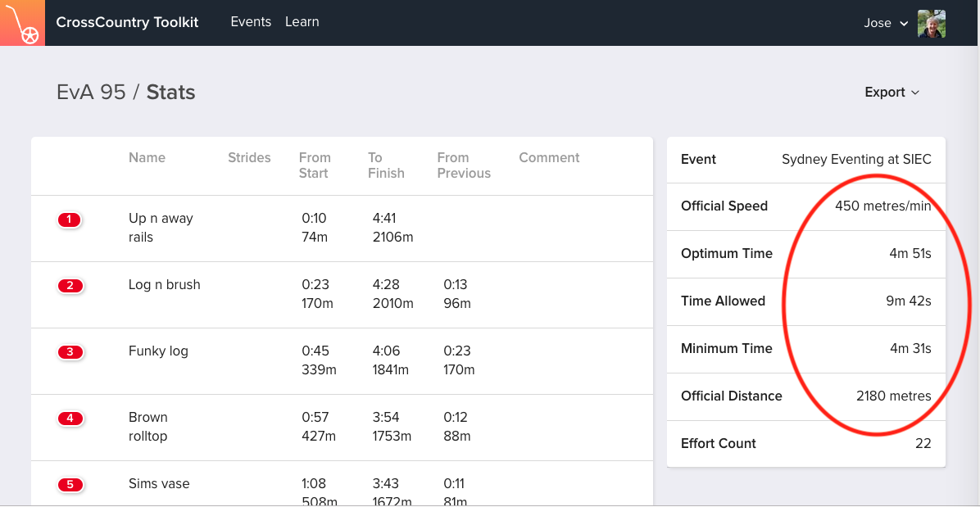Select the Funky log fence entry
980x507 pixels.
[x=158, y=351]
